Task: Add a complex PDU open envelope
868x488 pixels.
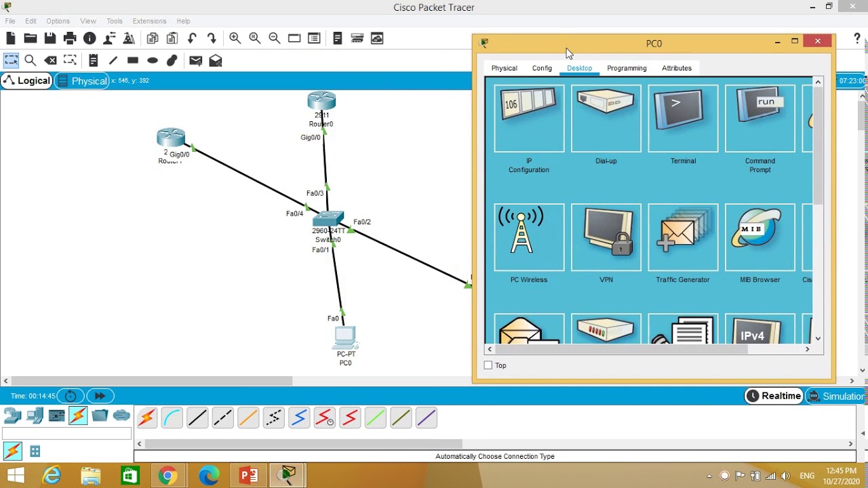Action: tap(216, 60)
